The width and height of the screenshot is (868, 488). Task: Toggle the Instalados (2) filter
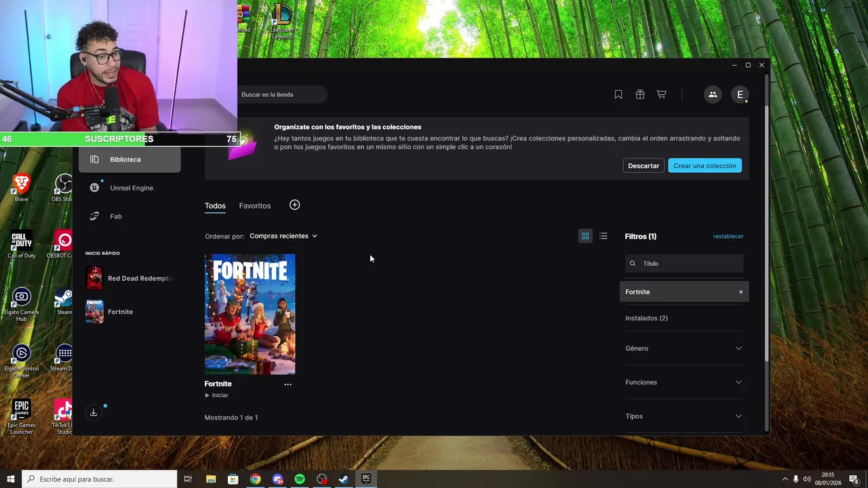(646, 318)
